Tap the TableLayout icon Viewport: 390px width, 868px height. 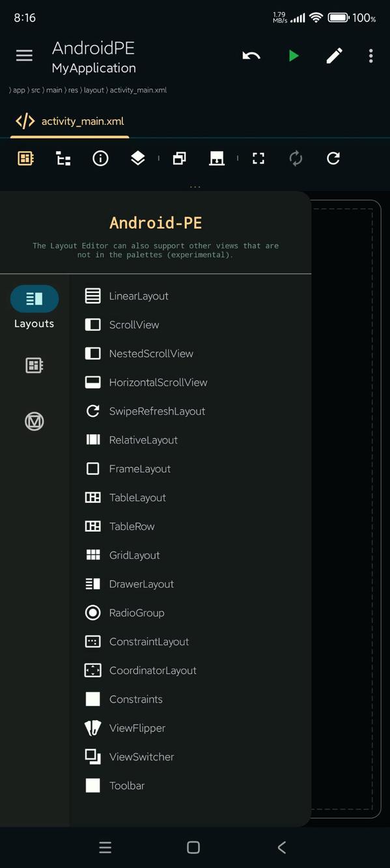93,497
